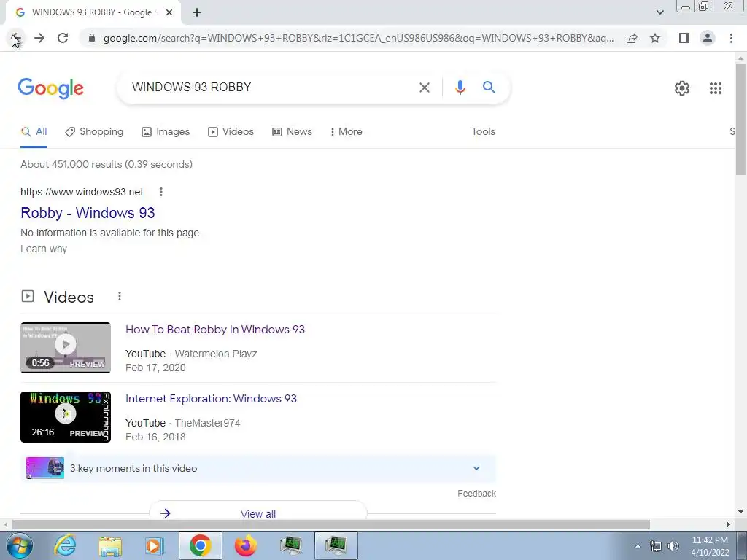The height and width of the screenshot is (560, 747).
Task: Open options dots beside windows93.net URL
Action: 161,192
